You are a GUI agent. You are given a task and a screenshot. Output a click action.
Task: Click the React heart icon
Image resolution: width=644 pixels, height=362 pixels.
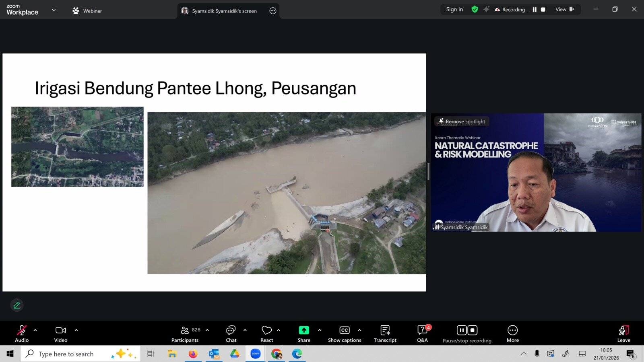coord(266,330)
